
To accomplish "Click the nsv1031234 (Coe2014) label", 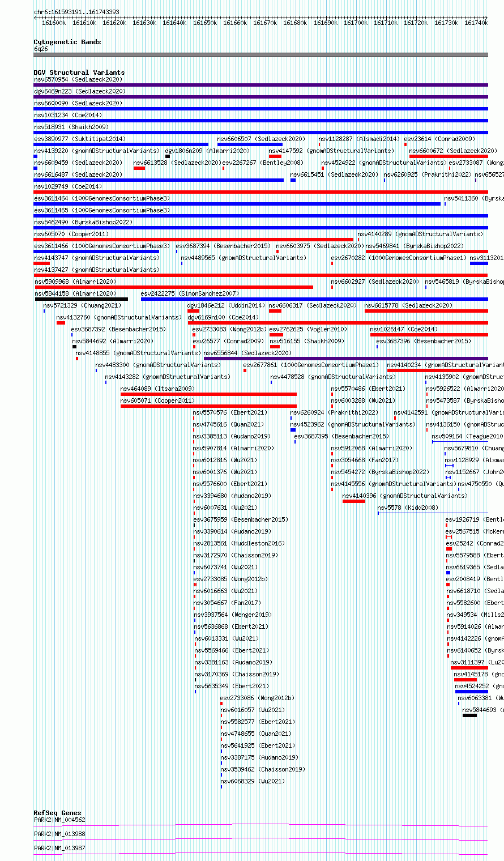I will click(67, 115).
